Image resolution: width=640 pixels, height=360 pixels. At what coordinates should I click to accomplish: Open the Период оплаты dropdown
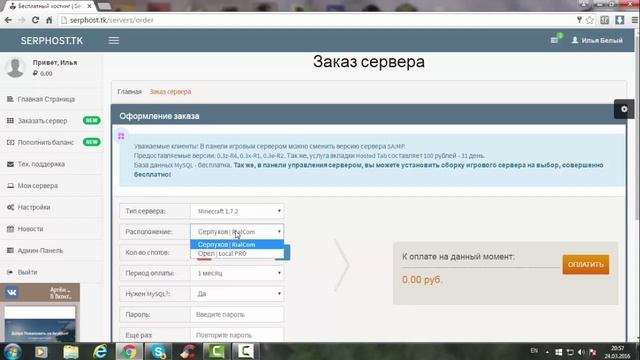(x=237, y=273)
